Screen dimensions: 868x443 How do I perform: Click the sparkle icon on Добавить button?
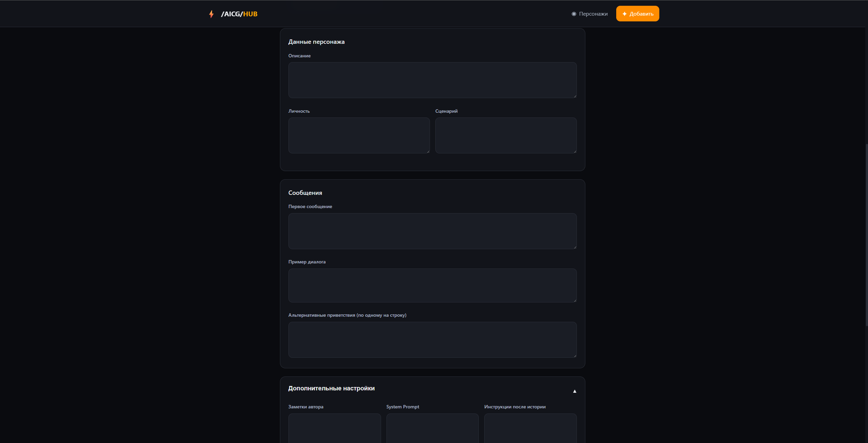[x=624, y=14]
